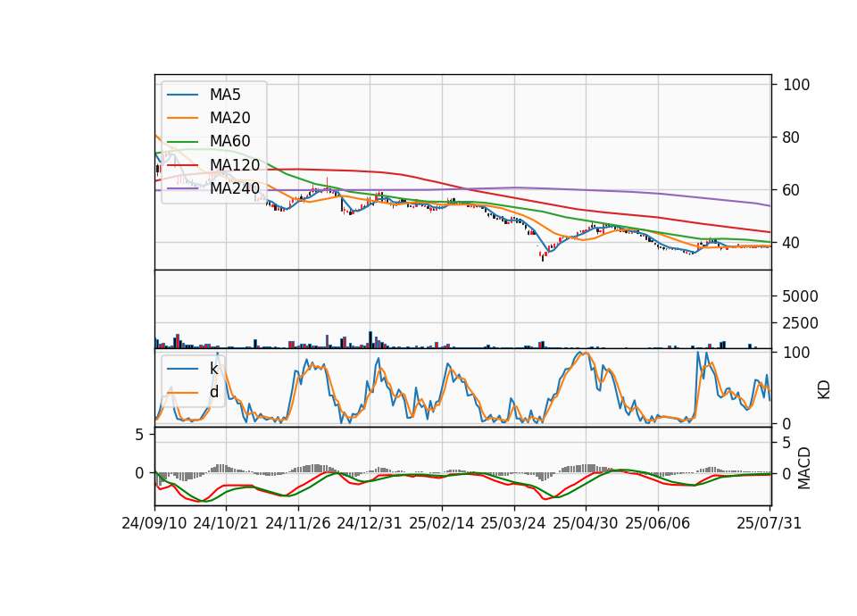This screenshot has width=857, height=616.
Task: Click the purple MA240 legend line swatch
Action: [182, 188]
